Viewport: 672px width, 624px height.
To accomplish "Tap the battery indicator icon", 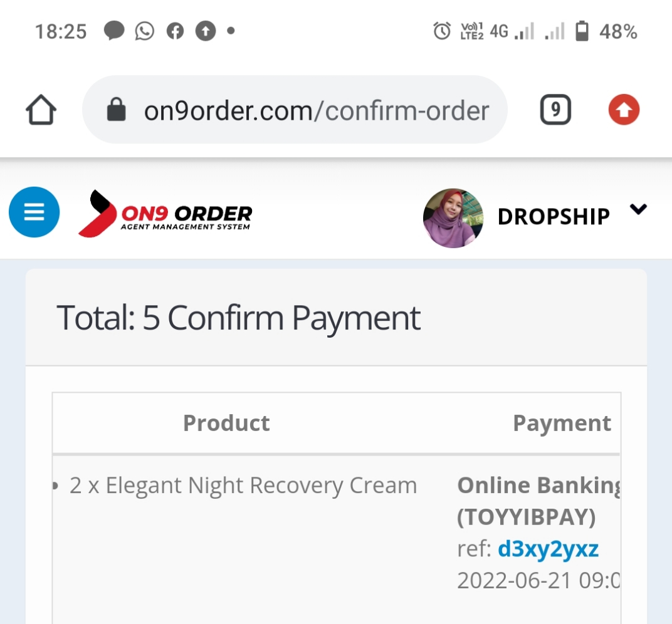I will pyautogui.click(x=582, y=31).
